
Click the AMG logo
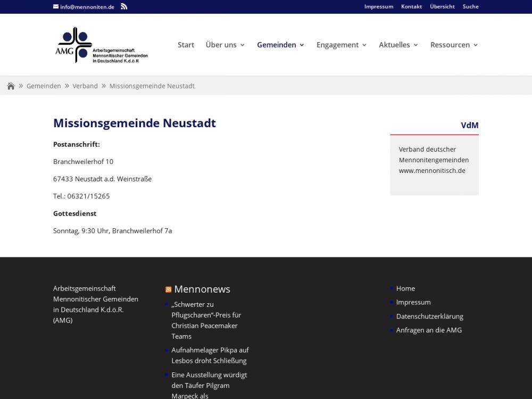coord(102,45)
